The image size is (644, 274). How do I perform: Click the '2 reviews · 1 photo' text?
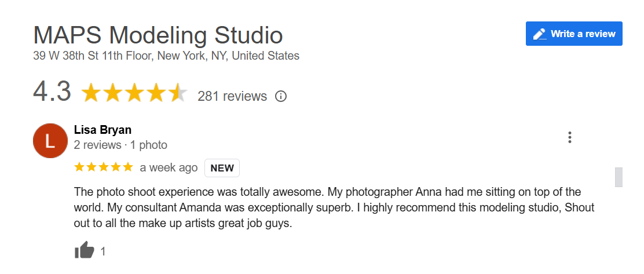coord(120,145)
